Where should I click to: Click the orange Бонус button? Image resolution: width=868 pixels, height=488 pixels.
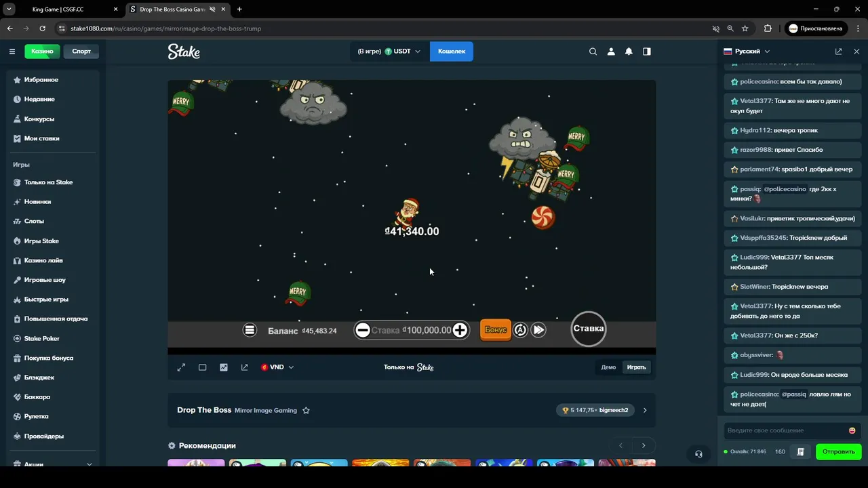point(496,330)
